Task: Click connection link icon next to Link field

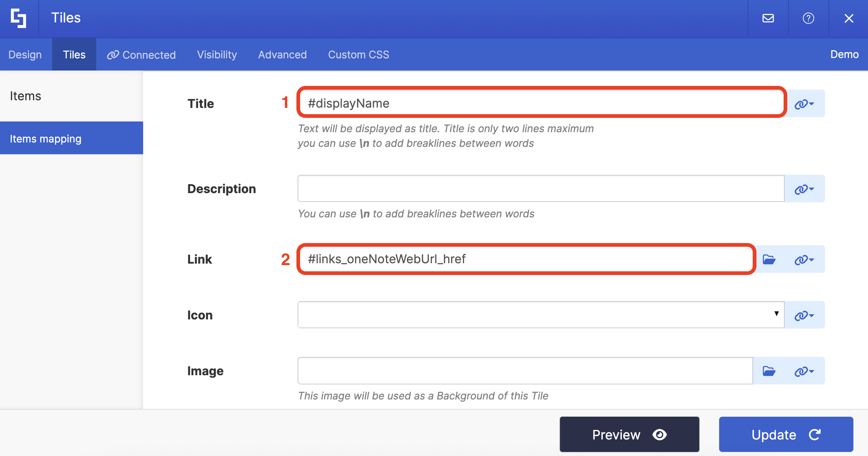Action: pos(804,259)
